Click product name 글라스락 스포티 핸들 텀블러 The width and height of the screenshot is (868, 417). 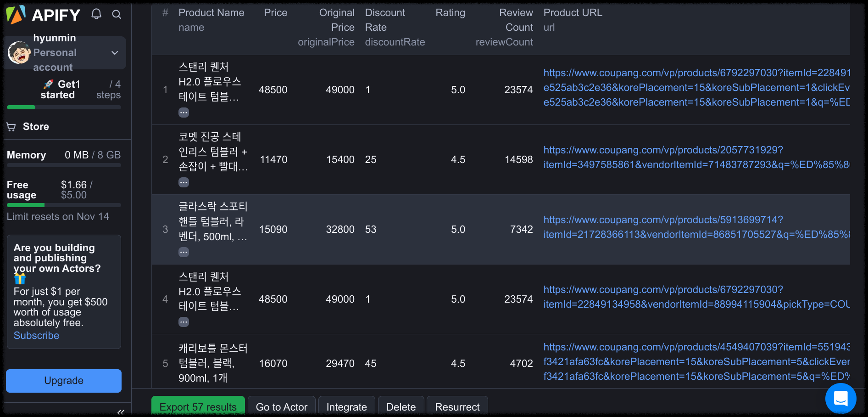(x=213, y=222)
